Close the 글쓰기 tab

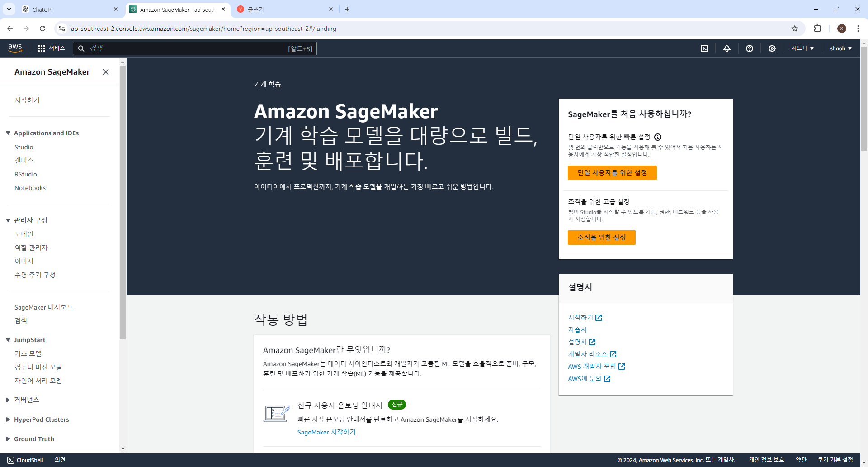(331, 9)
